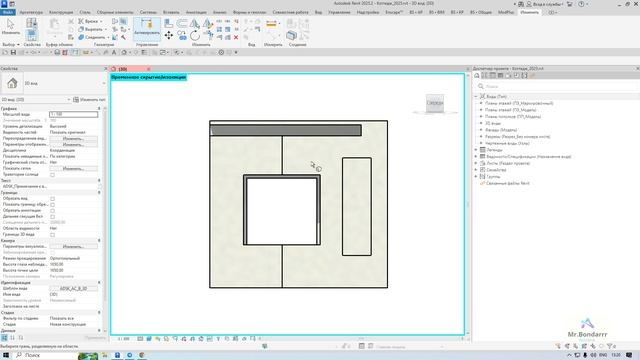Click the ViewCube in the 3D view
The width and height of the screenshot is (640, 360).
435,103
